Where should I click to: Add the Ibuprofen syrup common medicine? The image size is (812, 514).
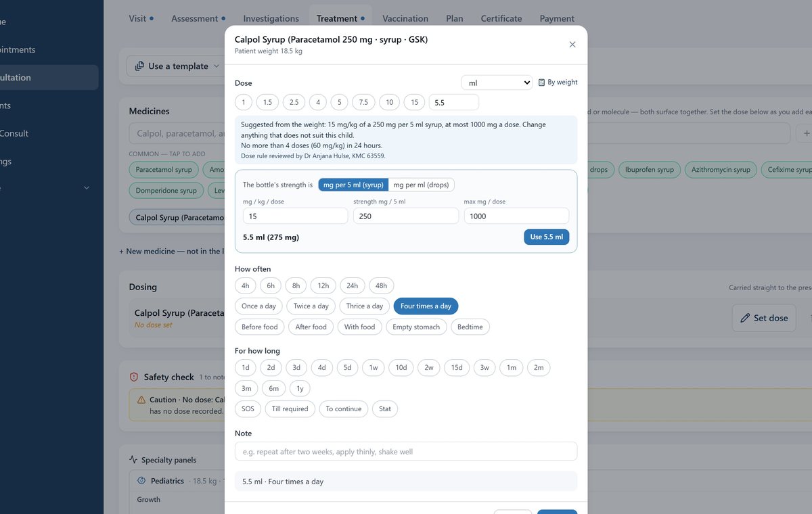coord(650,170)
